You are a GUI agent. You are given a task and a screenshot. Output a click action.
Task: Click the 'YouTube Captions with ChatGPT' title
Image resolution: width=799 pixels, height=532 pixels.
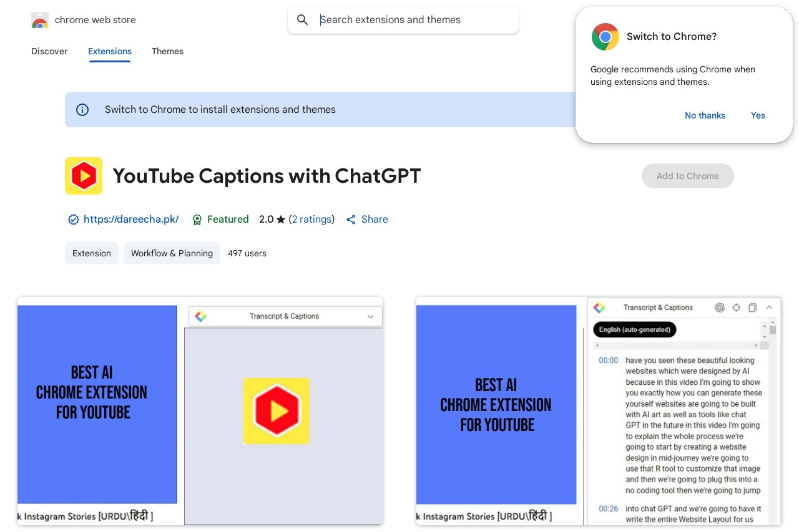pos(267,176)
